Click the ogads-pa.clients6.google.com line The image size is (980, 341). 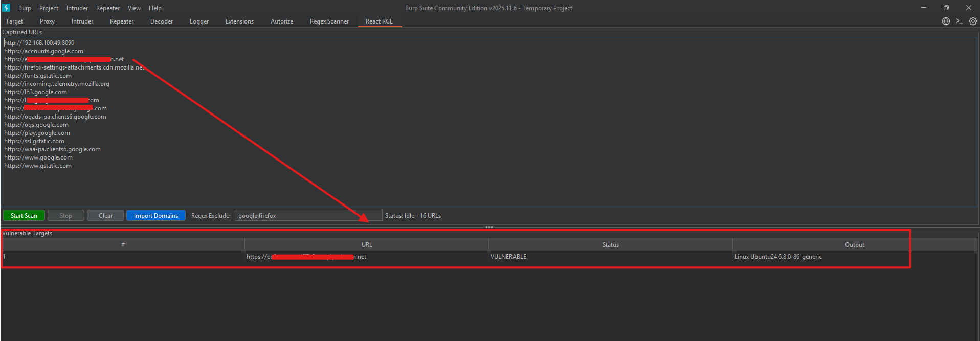point(55,117)
